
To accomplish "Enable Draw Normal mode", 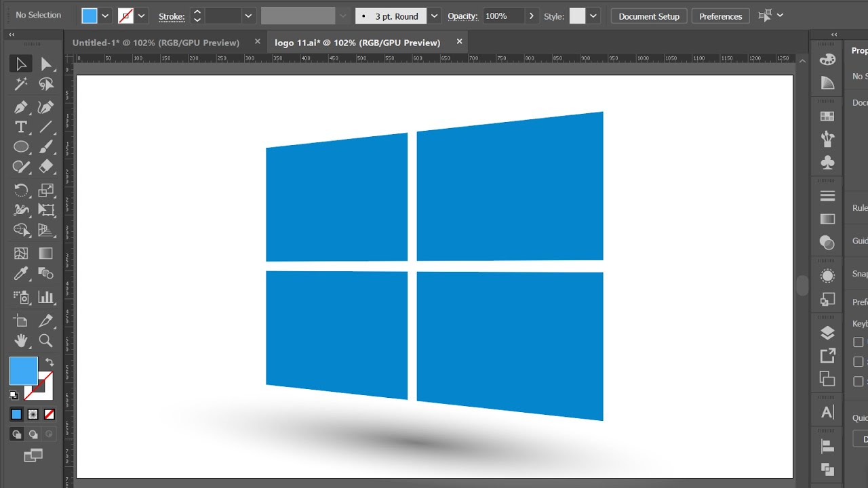I will click(16, 434).
